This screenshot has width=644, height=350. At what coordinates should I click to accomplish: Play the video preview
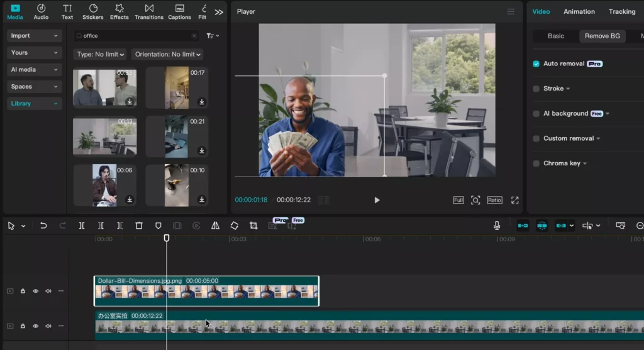point(377,200)
